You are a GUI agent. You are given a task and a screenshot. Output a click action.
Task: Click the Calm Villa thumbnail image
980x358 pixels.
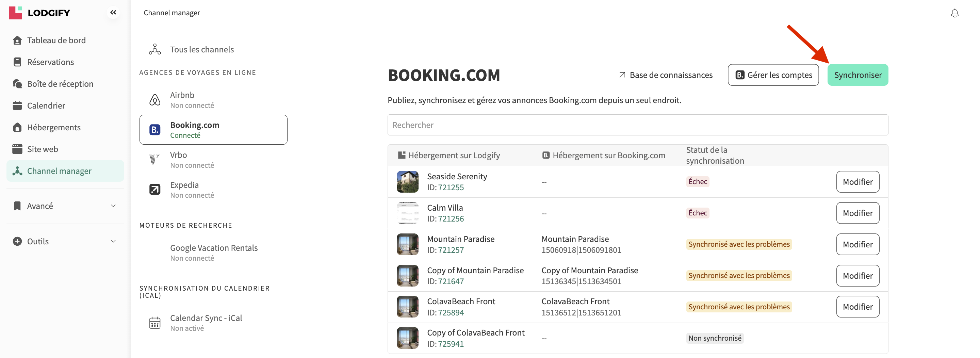407,213
